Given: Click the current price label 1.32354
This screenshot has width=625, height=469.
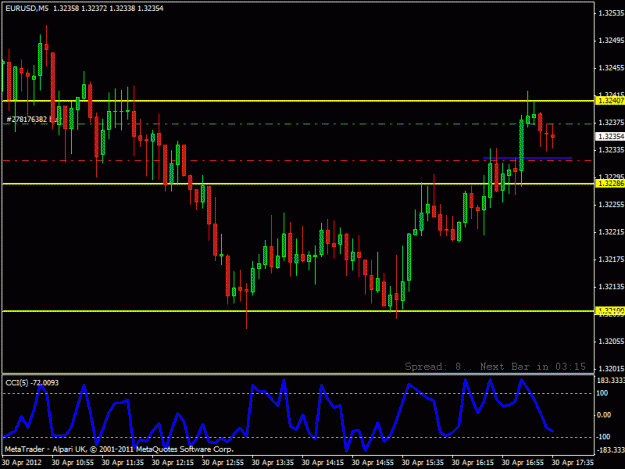Looking at the screenshot, I should [x=610, y=137].
